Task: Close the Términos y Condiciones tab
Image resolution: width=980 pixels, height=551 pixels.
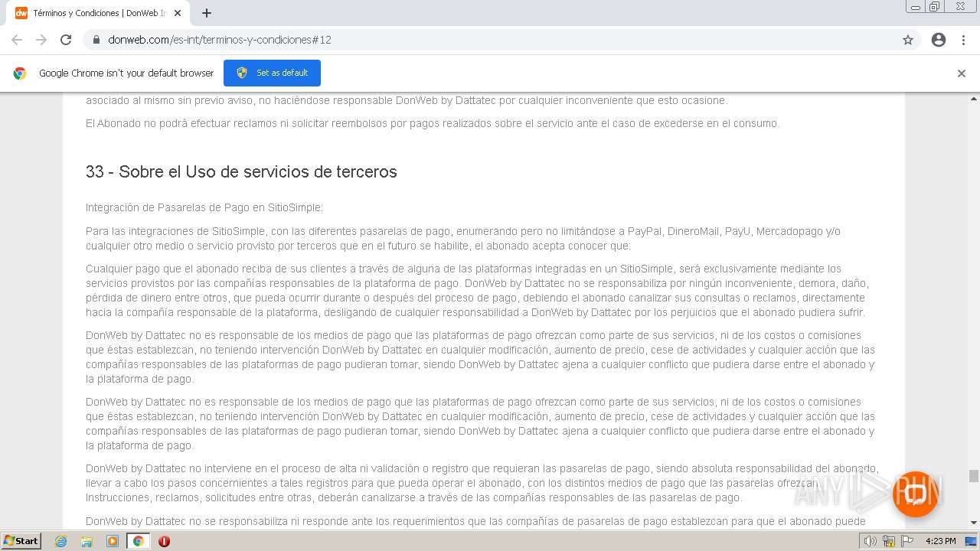Action: point(178,13)
